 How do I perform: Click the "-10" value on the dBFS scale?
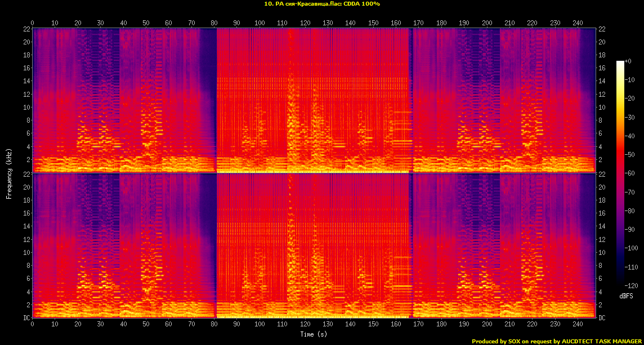coord(629,80)
